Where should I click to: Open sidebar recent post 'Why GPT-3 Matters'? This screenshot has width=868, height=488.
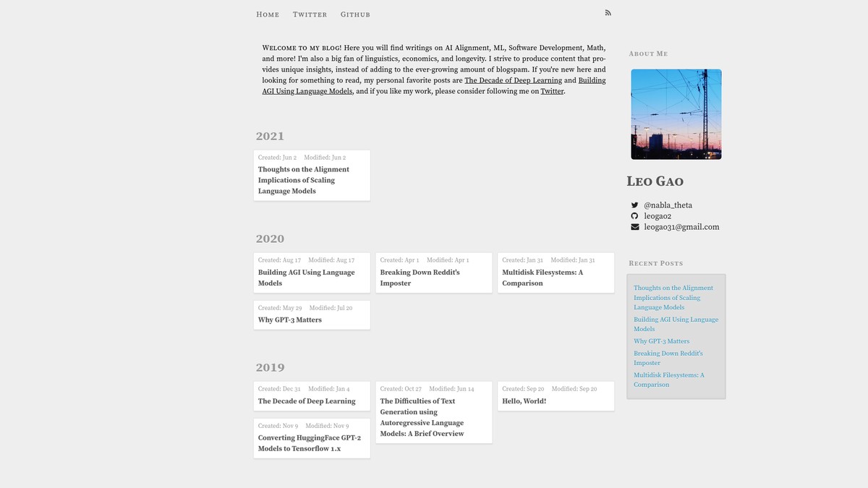click(662, 341)
